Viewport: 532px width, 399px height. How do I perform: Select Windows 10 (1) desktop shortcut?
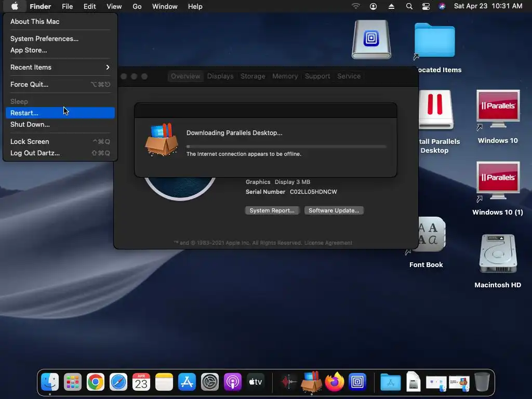click(x=498, y=189)
